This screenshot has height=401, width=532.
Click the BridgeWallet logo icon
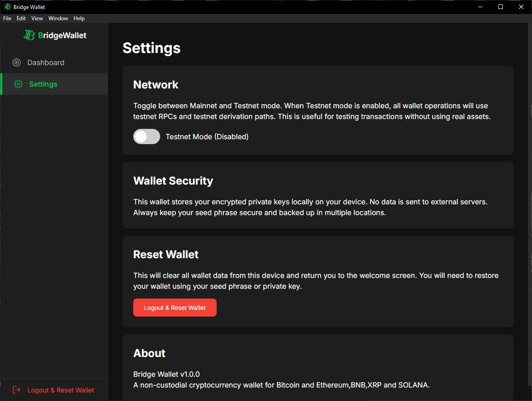click(x=29, y=35)
